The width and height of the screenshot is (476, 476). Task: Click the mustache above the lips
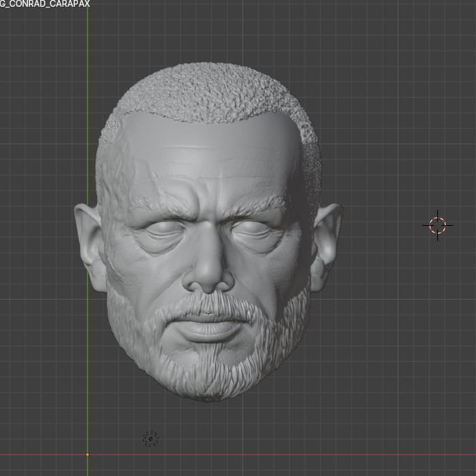209,307
